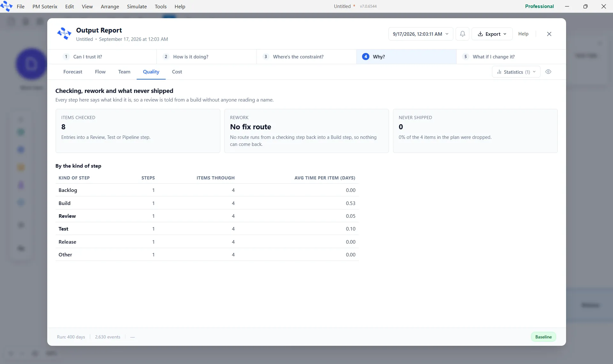The height and width of the screenshot is (364, 613).
Task: Click the Rework No fix route card
Action: [x=306, y=131]
